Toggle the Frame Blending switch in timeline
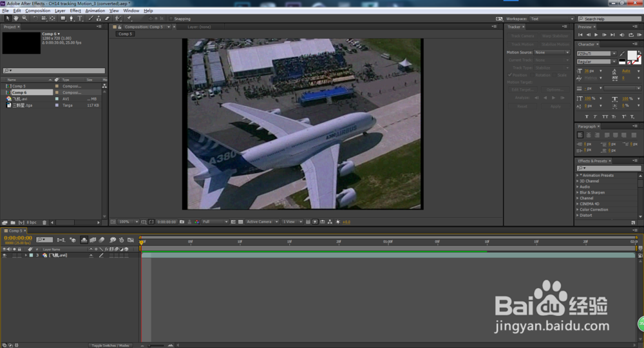The width and height of the screenshot is (644, 348). coord(93,240)
